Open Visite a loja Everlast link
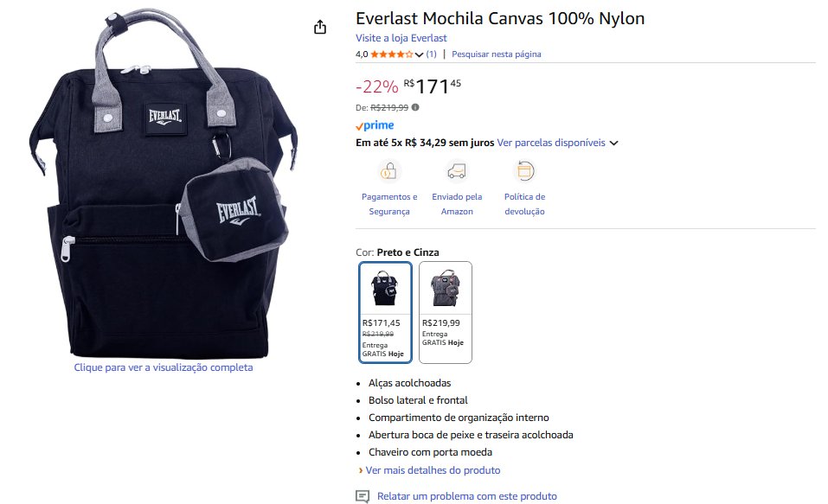 point(401,38)
